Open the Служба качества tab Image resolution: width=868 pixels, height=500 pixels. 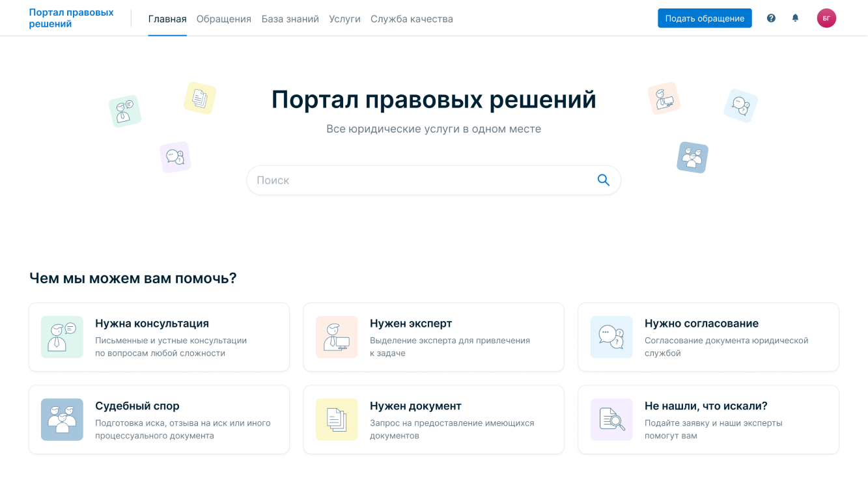click(x=412, y=19)
